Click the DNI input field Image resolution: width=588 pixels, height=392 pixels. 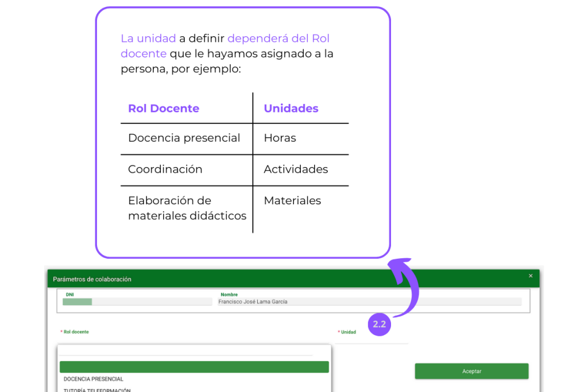pyautogui.click(x=137, y=302)
